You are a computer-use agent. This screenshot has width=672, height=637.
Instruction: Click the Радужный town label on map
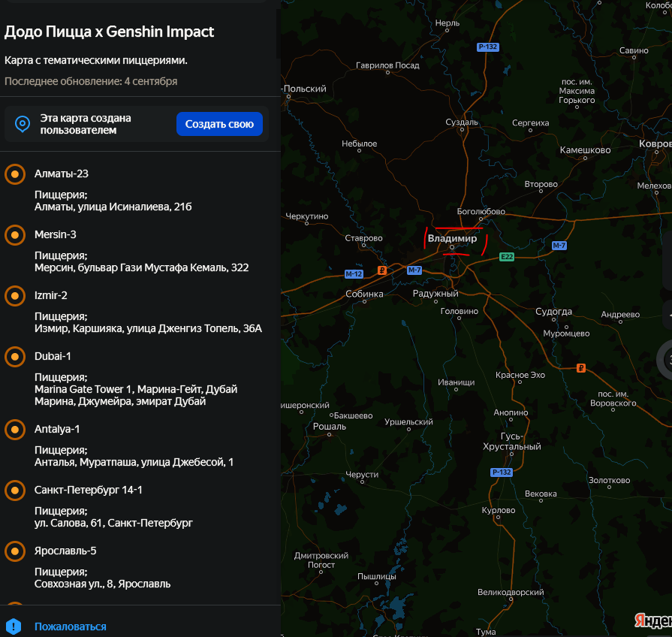435,294
